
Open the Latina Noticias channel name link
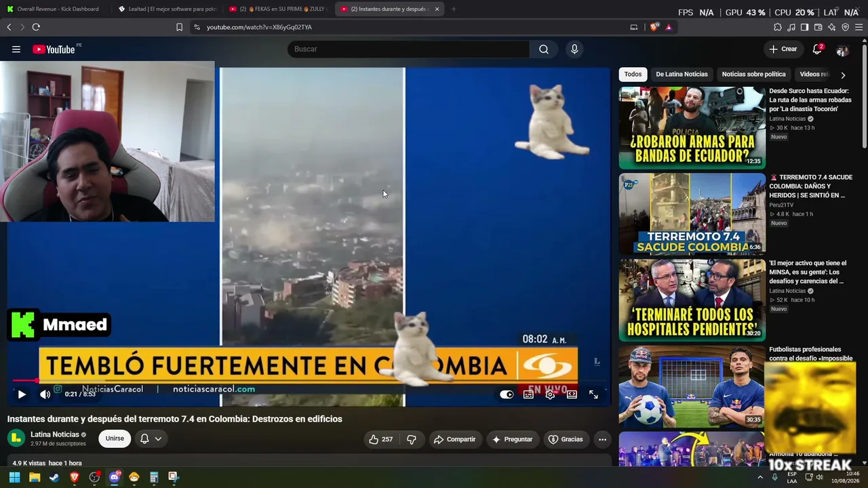[55, 434]
